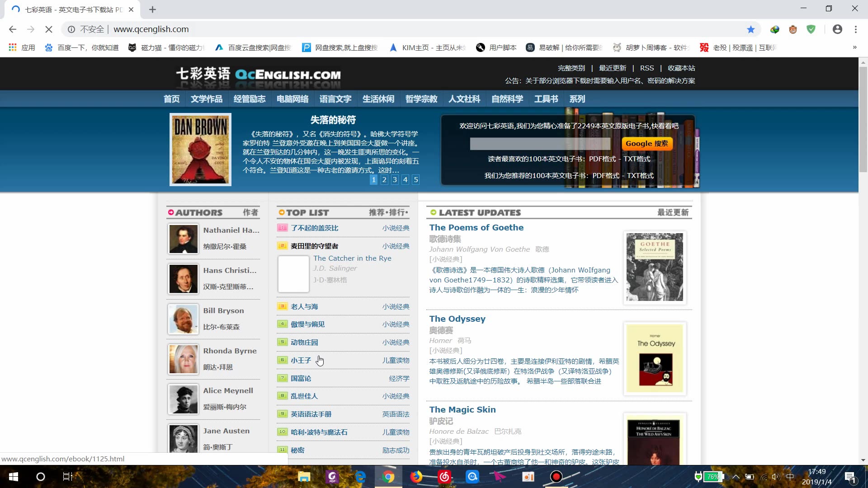Open 推荐100本 TXT格式 link
868x488 pixels.
tap(640, 176)
